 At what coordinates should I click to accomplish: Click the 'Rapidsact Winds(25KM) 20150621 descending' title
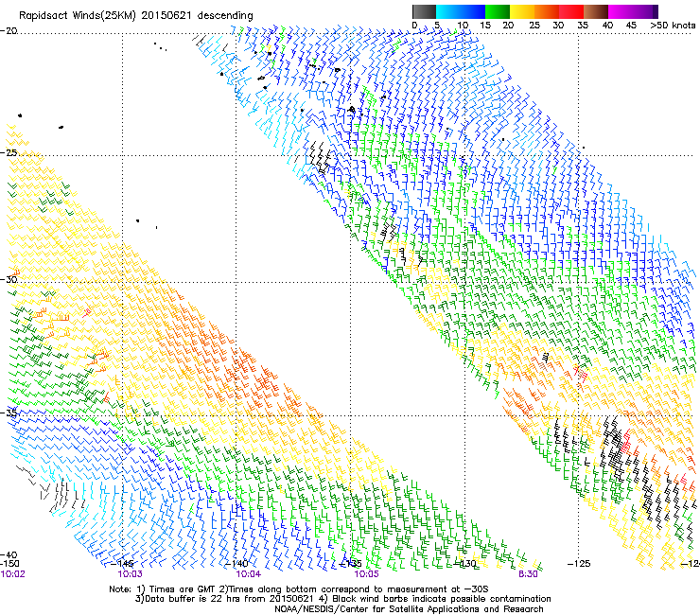click(135, 16)
